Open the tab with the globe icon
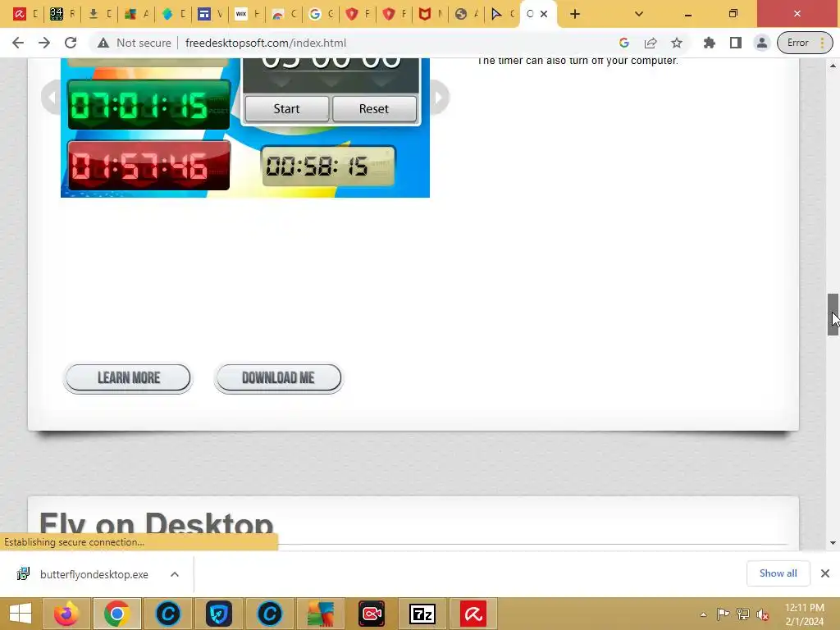 467,14
